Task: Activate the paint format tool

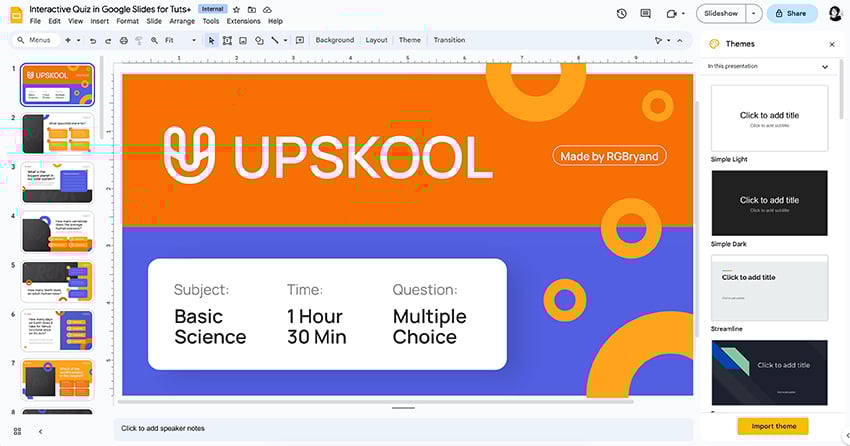Action: 139,41
